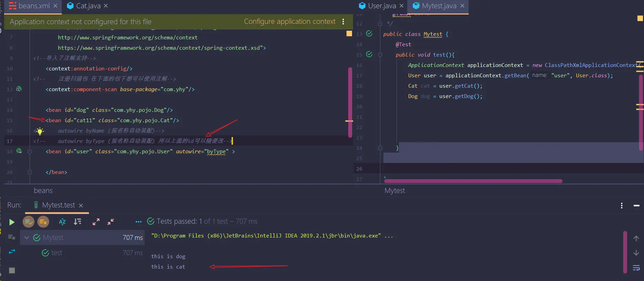Click the beans.xml file icon in its tab

[x=12, y=6]
